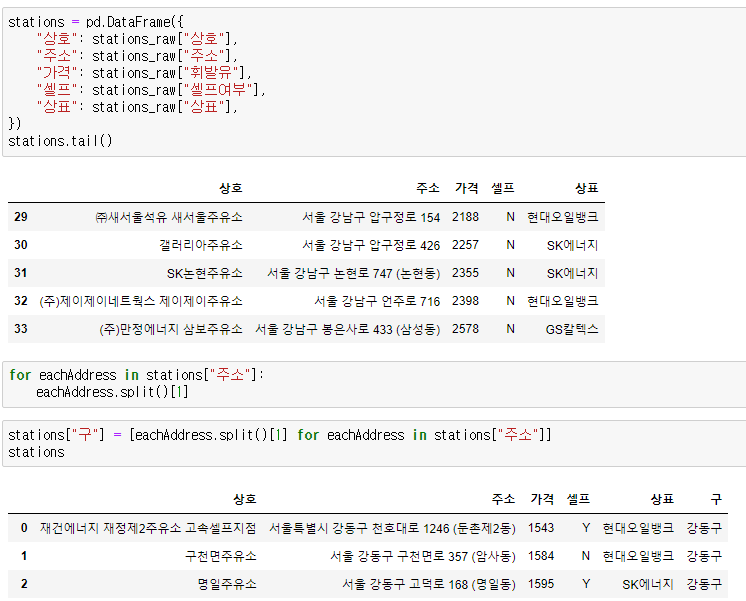
Task: Click the address 서울 강남구 봉은사로 433 (삼성동)
Action: (x=348, y=329)
